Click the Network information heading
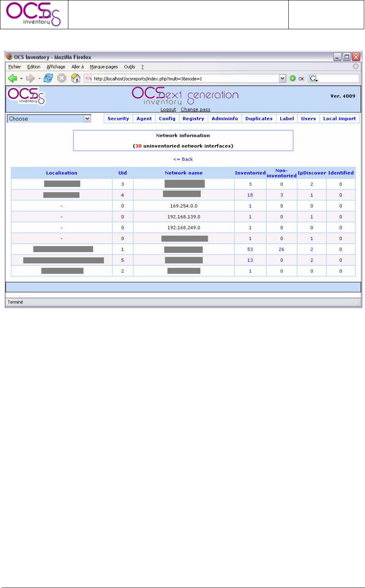This screenshot has width=365, height=588. [x=183, y=135]
